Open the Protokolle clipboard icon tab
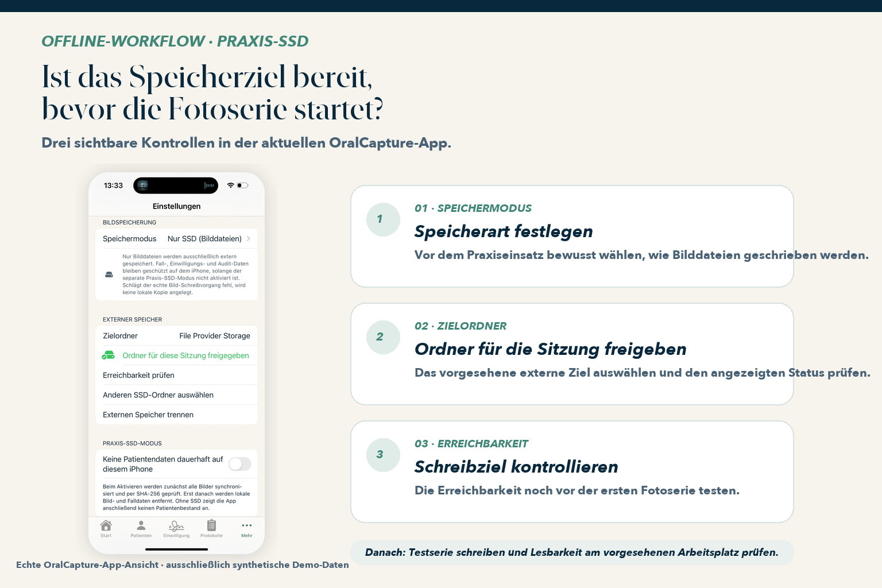The width and height of the screenshot is (882, 588). point(211,525)
